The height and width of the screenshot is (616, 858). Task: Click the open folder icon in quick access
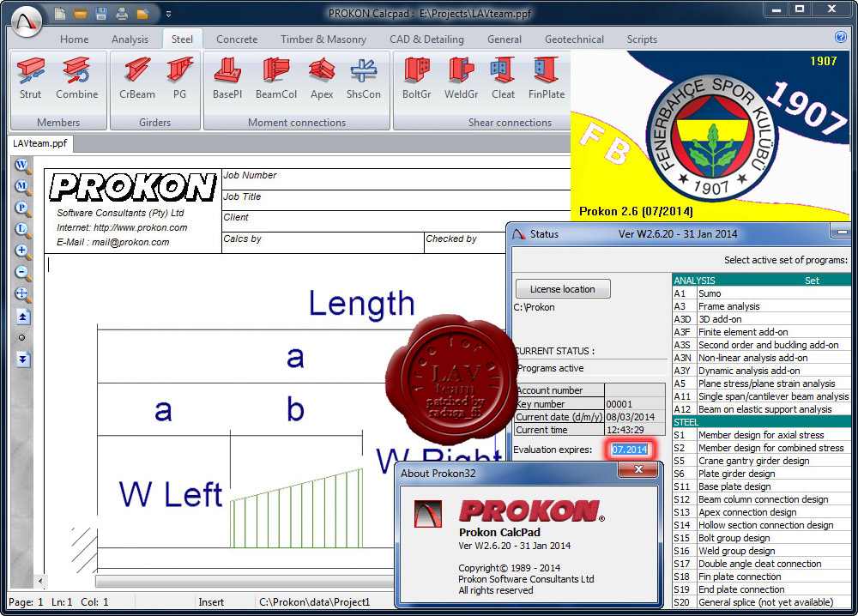(x=81, y=13)
